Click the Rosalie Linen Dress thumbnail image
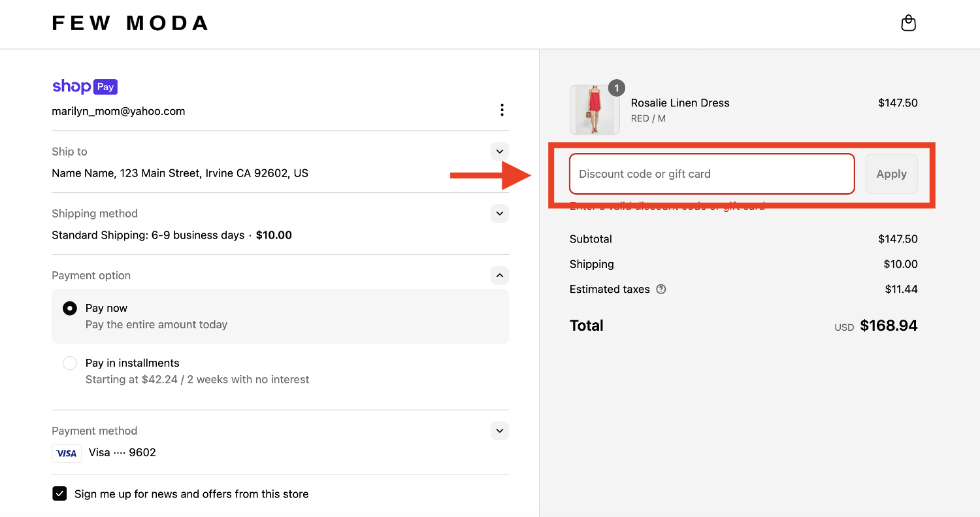This screenshot has height=517, width=980. pyautogui.click(x=594, y=109)
